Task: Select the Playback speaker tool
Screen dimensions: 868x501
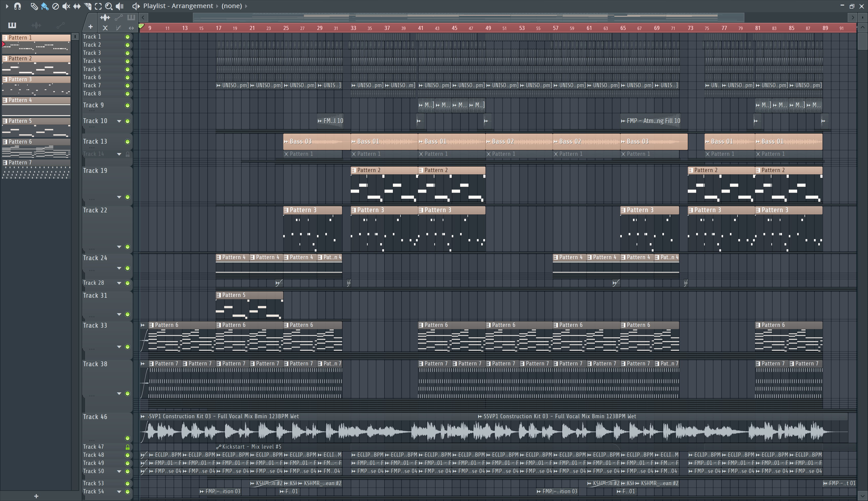Action: point(119,6)
